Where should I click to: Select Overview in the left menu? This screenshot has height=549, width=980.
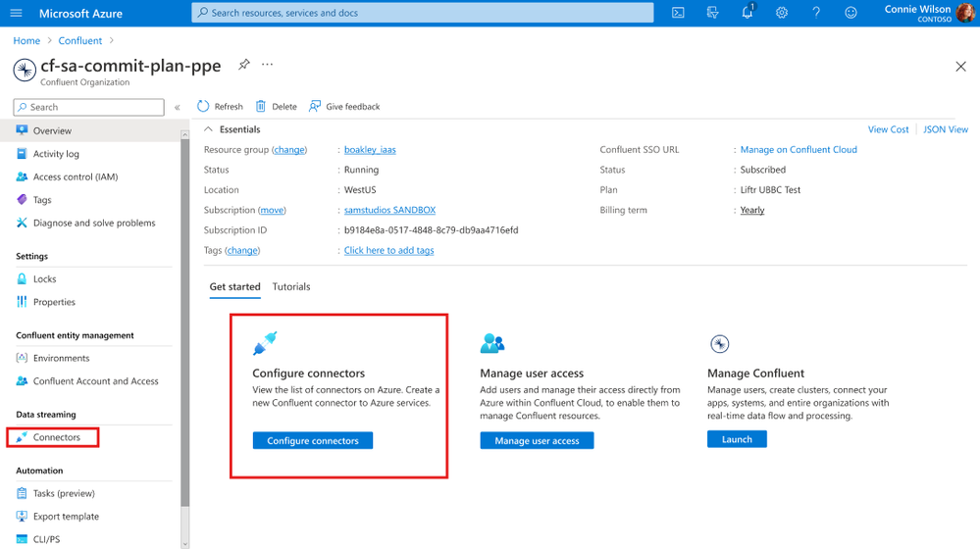pos(90,130)
